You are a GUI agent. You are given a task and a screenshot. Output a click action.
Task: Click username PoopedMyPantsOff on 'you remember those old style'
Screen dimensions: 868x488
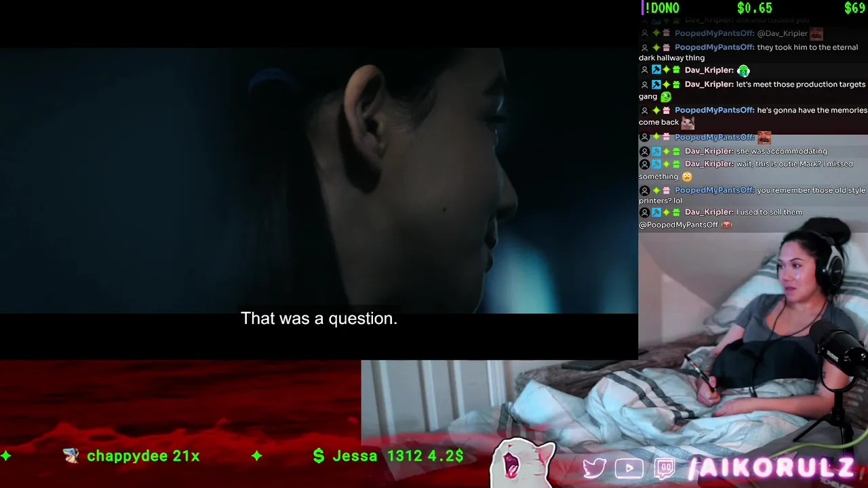tap(715, 190)
